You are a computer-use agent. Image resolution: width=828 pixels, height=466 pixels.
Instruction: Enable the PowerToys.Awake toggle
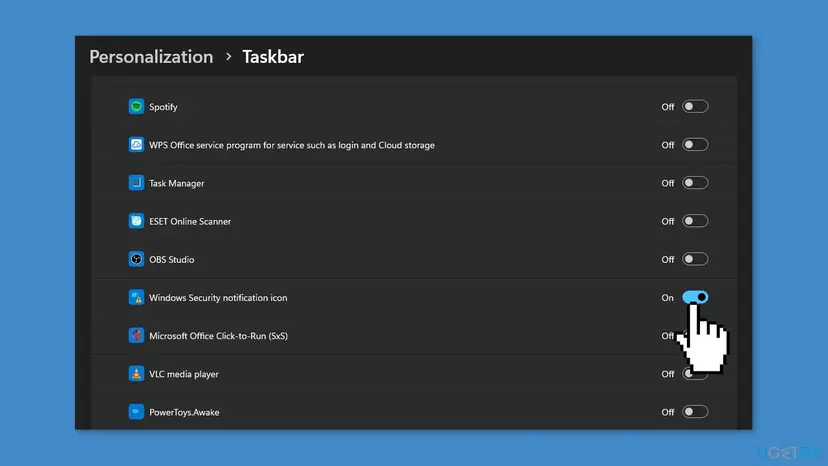[695, 412]
